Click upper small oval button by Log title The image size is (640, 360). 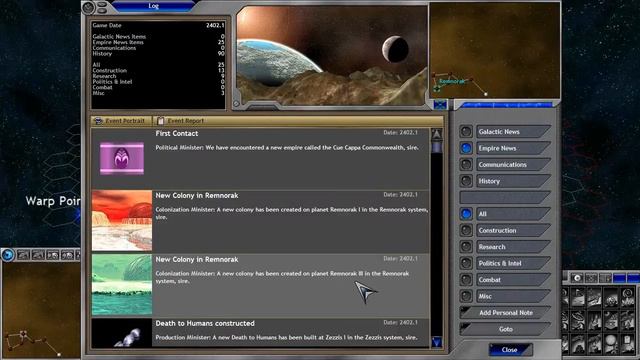pos(102,4)
